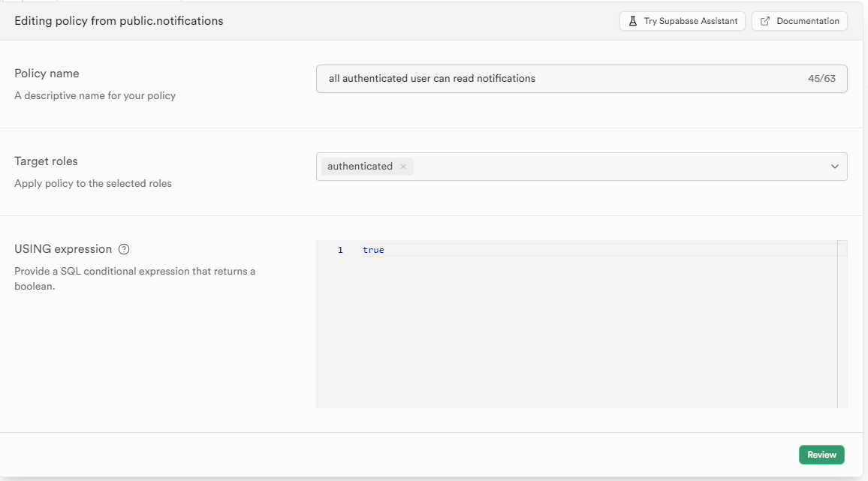Remove the authenticated role tag
The width and height of the screenshot is (868, 481).
point(403,167)
